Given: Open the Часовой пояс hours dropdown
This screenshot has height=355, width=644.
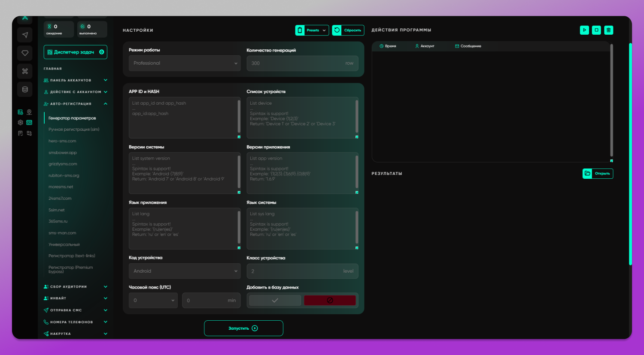Looking at the screenshot, I should click(153, 301).
